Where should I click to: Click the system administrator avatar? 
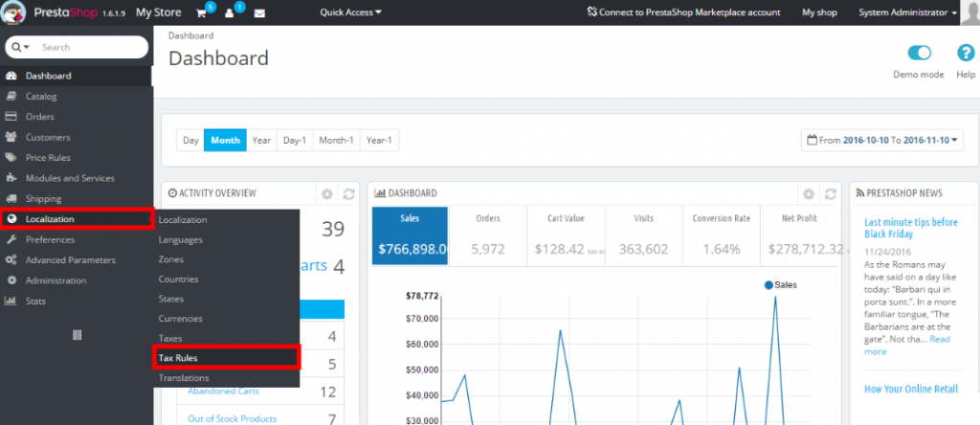(x=970, y=11)
